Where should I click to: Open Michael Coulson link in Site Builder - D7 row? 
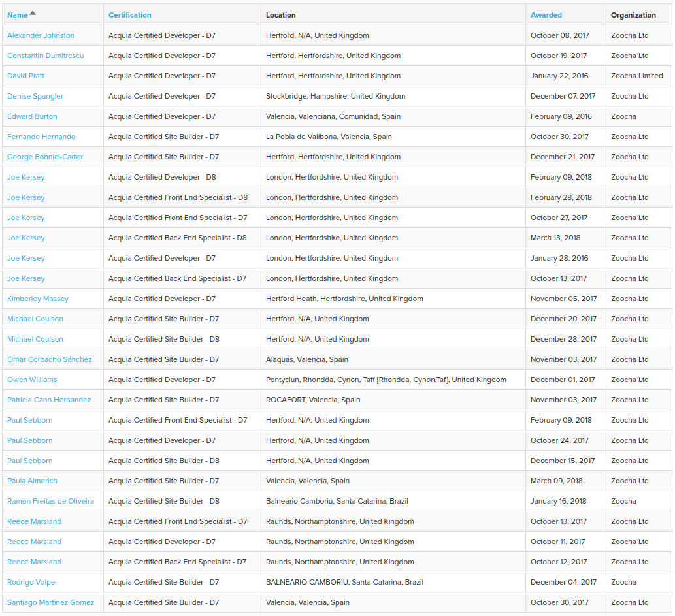[x=35, y=319]
